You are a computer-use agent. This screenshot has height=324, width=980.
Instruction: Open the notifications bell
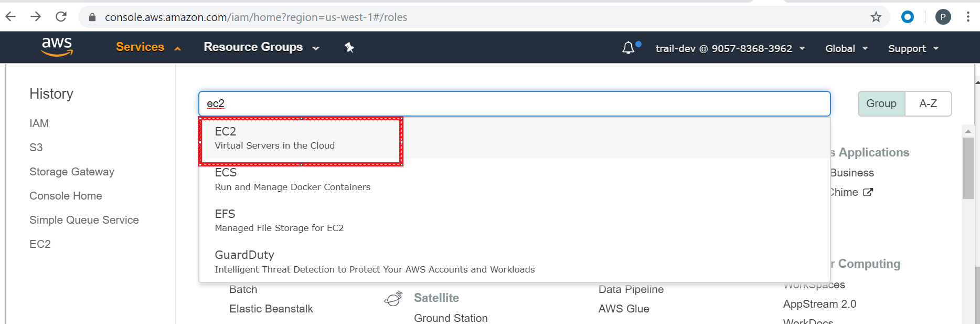click(x=629, y=48)
